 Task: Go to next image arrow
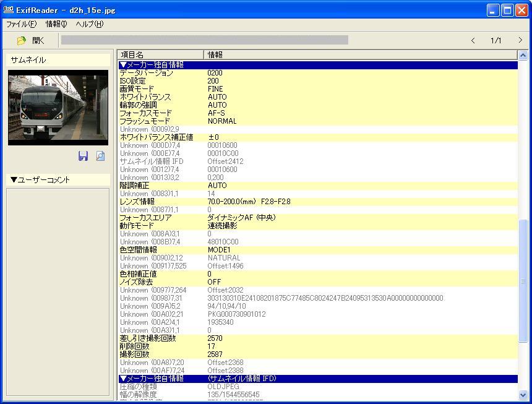520,40
